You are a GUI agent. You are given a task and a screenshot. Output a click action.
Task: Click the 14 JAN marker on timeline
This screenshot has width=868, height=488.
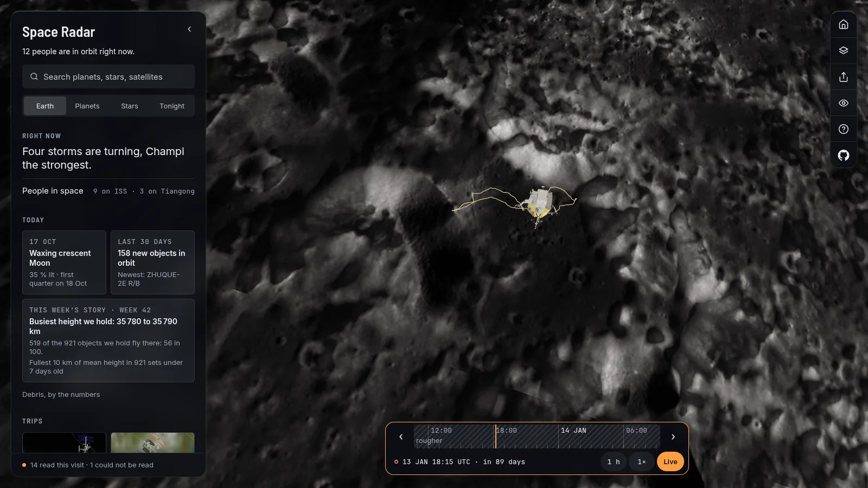(x=573, y=431)
